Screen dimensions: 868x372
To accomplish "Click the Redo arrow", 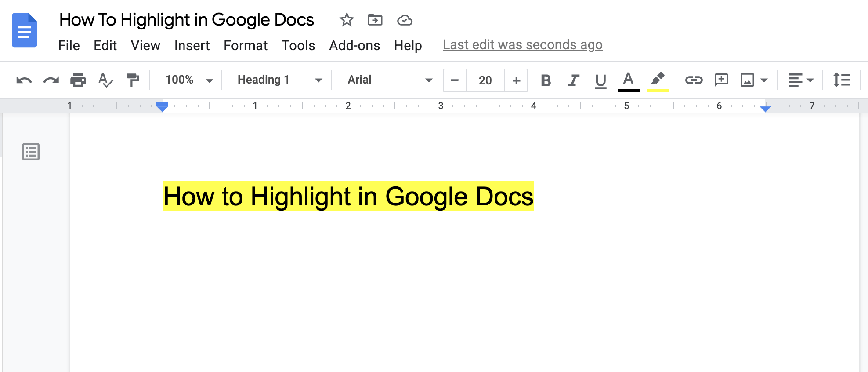I will 51,80.
